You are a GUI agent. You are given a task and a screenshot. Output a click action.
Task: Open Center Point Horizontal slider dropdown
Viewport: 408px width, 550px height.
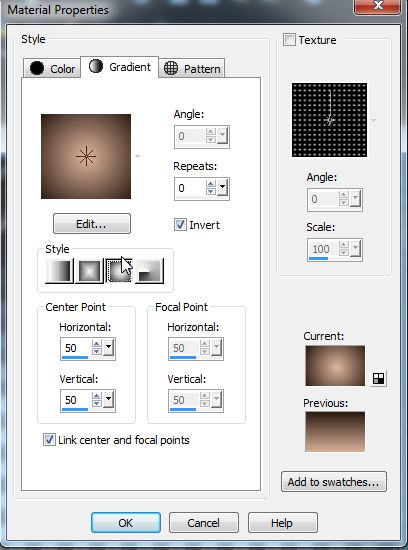[x=108, y=347]
